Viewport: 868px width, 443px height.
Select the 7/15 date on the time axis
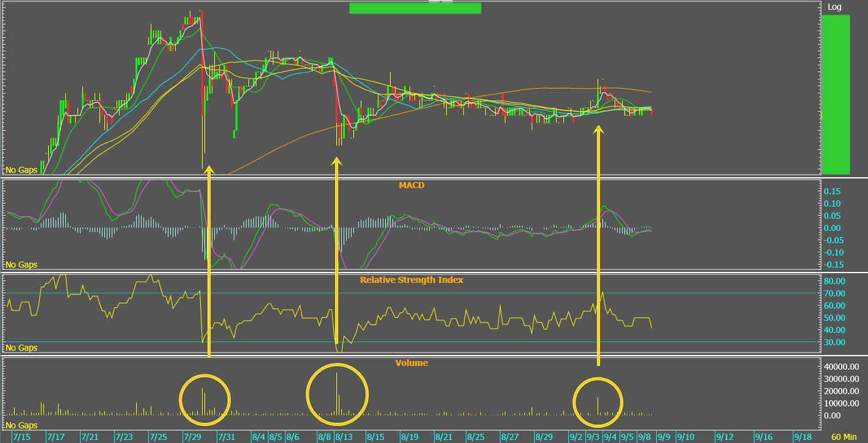point(21,438)
